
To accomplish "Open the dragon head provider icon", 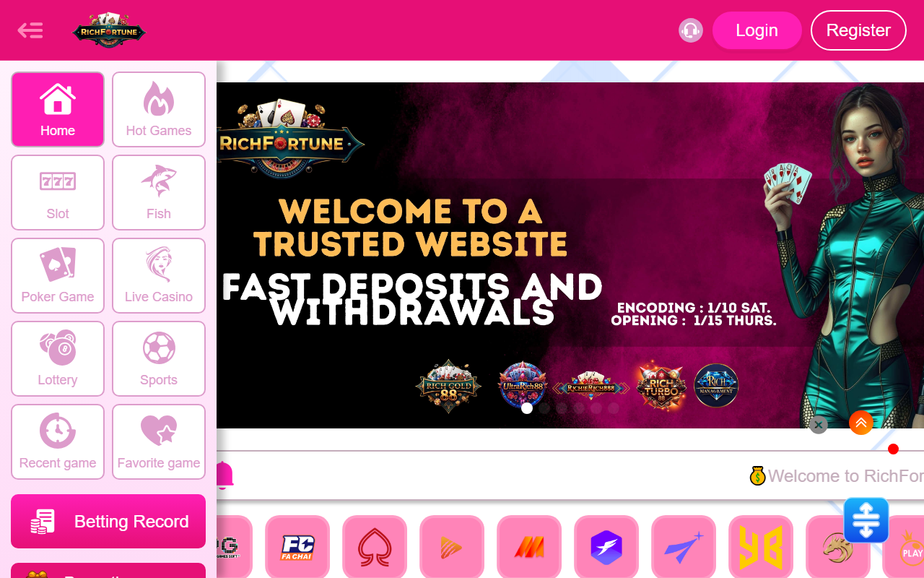I will coord(838,548).
